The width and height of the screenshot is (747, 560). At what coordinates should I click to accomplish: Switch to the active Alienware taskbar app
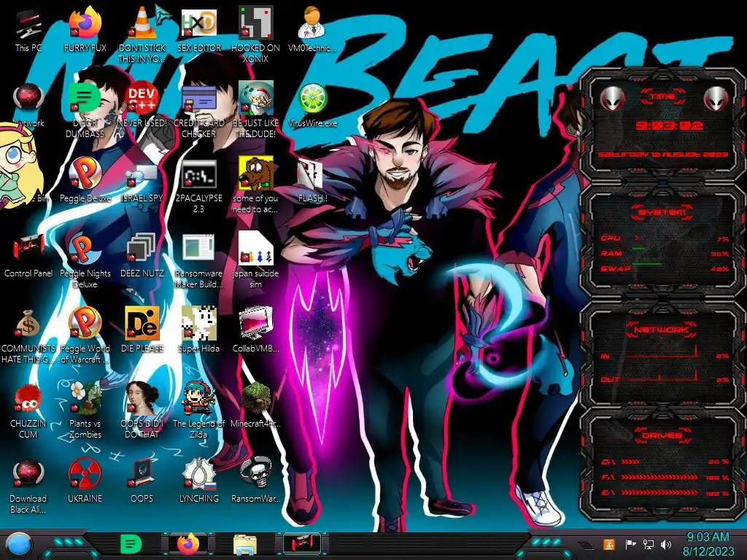point(302,544)
